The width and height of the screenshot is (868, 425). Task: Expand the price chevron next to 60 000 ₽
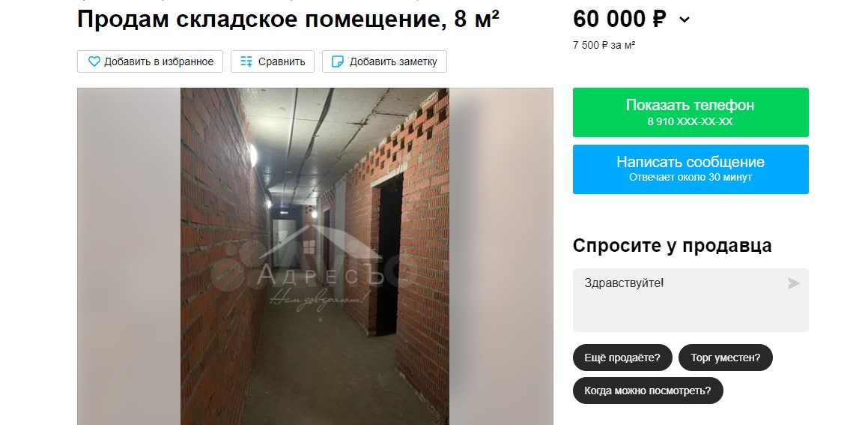pyautogui.click(x=685, y=20)
